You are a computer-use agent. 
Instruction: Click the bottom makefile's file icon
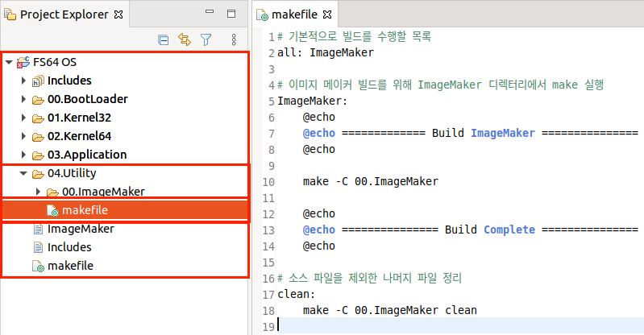point(38,266)
